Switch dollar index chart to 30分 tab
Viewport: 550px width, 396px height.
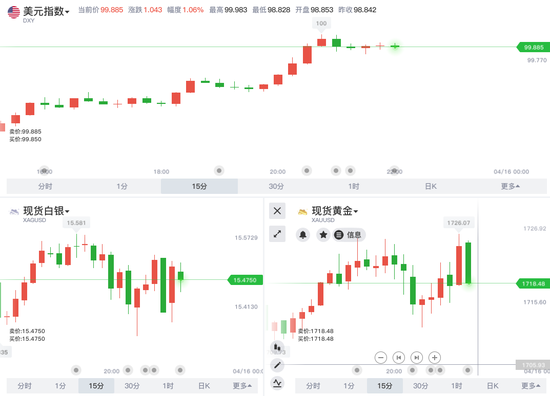point(276,186)
